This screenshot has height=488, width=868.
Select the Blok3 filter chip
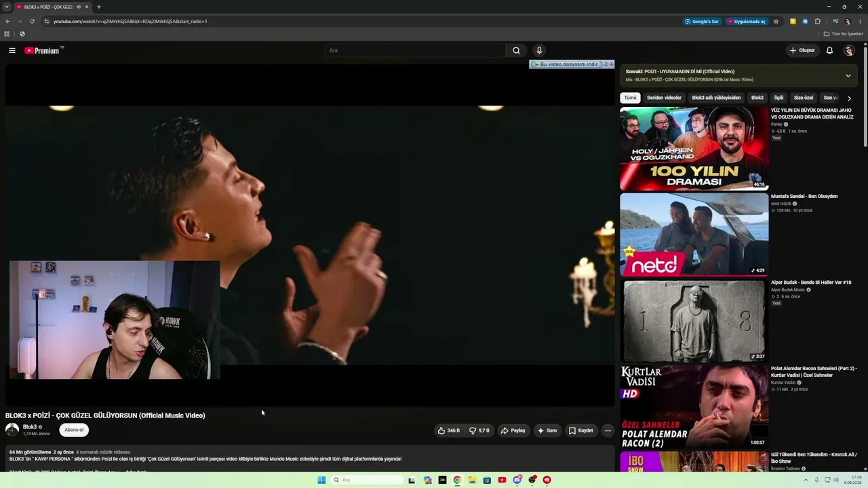757,98
